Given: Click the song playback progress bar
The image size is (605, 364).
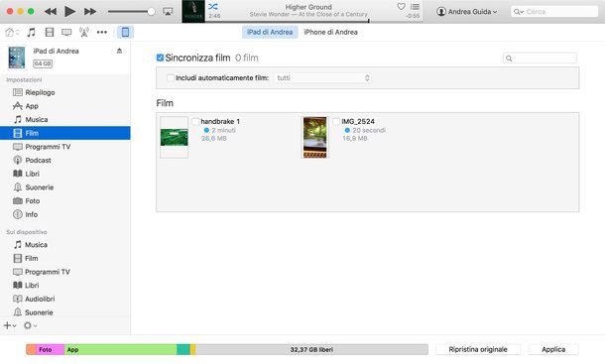Looking at the screenshot, I should click(314, 21).
